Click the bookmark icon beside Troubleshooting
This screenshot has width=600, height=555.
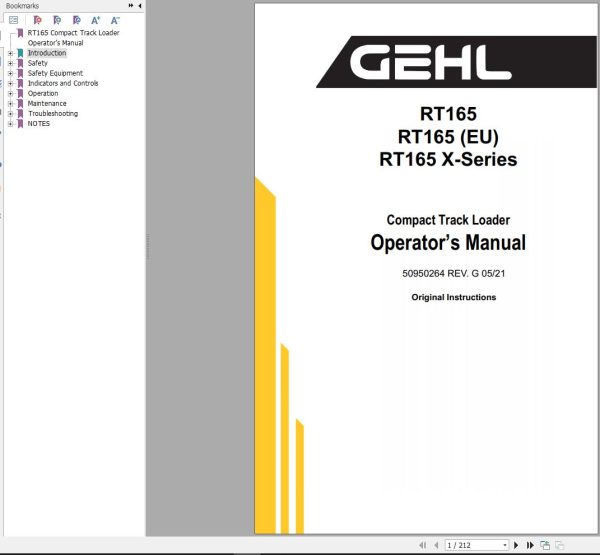[20, 114]
